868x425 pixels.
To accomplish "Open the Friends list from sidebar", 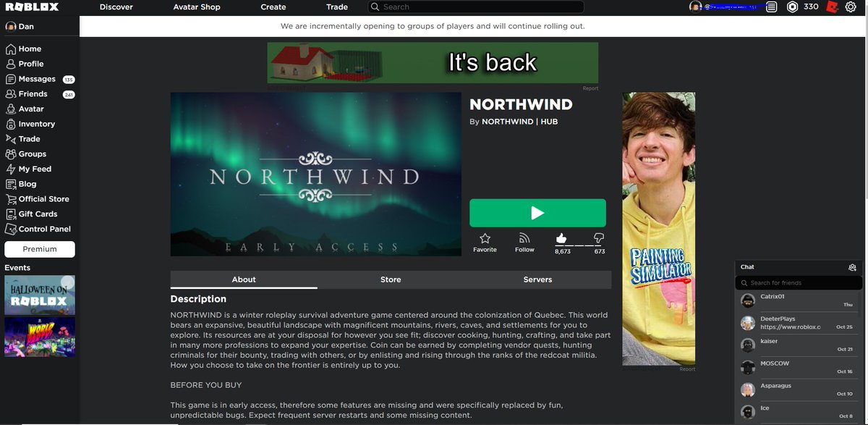I will (27, 94).
